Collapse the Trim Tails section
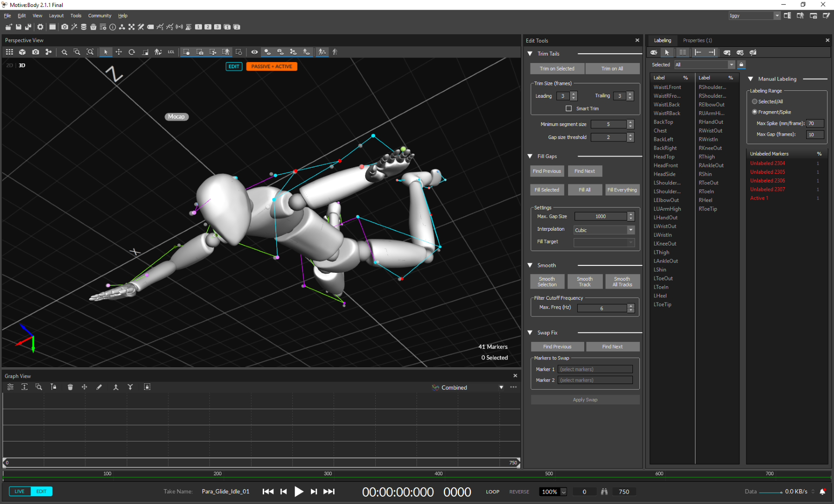Viewport: 834px width, 504px height. (x=530, y=54)
